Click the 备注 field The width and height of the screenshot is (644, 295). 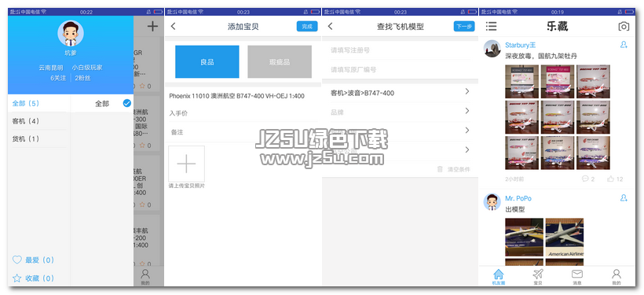(x=243, y=132)
